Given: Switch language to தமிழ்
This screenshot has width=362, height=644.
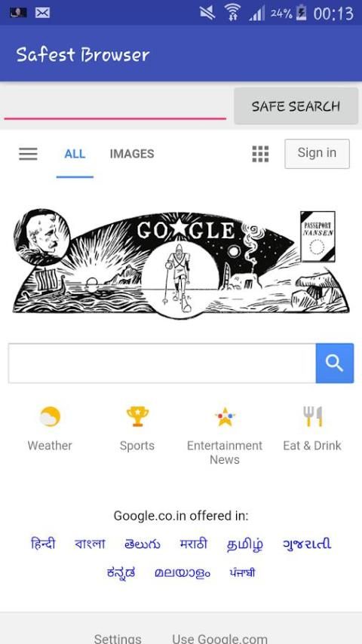Looking at the screenshot, I should (245, 544).
